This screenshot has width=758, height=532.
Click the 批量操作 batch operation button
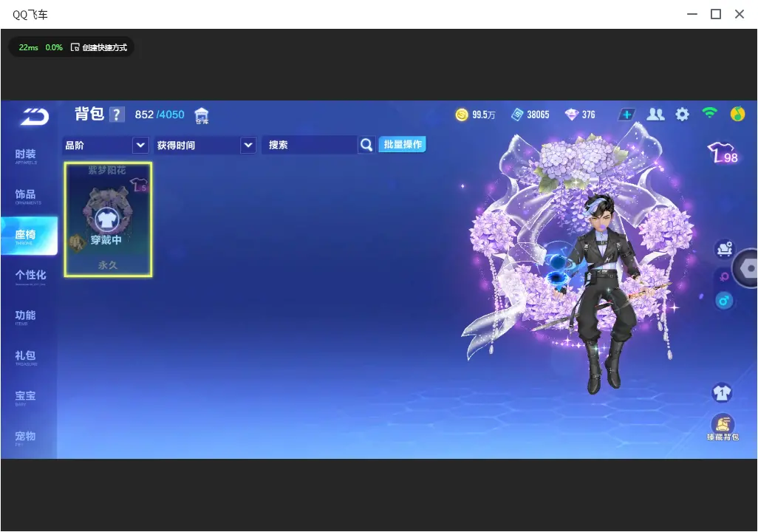(x=402, y=144)
